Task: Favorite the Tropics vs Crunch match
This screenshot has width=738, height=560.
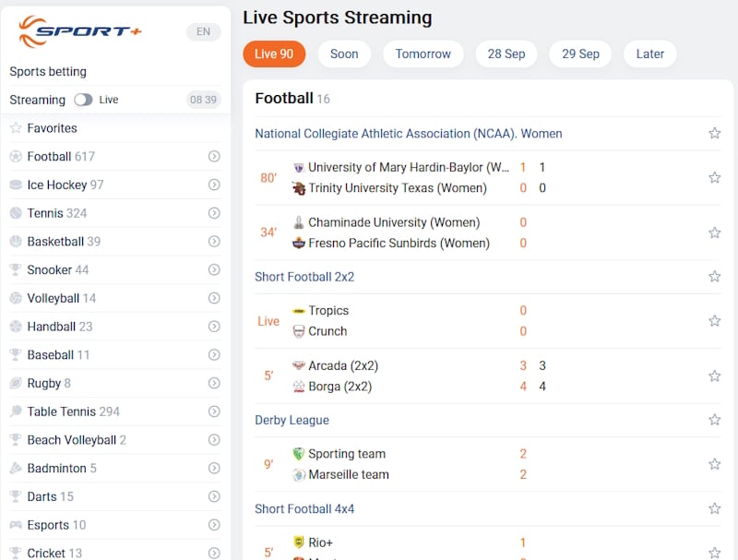Action: 714,321
